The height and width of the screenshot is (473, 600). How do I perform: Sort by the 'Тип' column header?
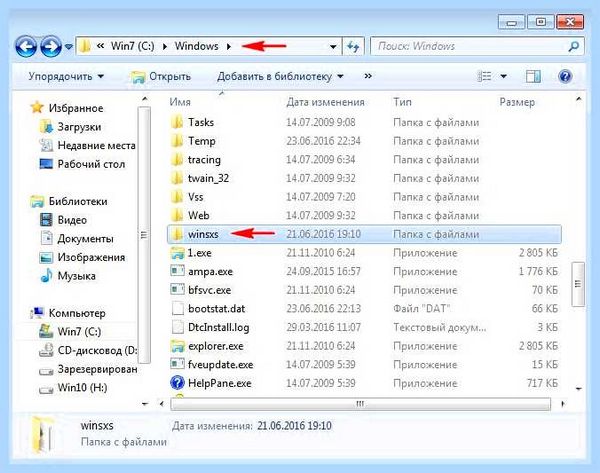[x=403, y=102]
